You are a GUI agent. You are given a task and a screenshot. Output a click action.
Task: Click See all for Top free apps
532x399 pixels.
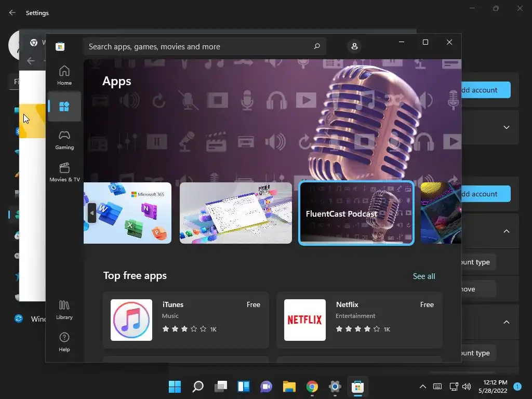click(424, 276)
